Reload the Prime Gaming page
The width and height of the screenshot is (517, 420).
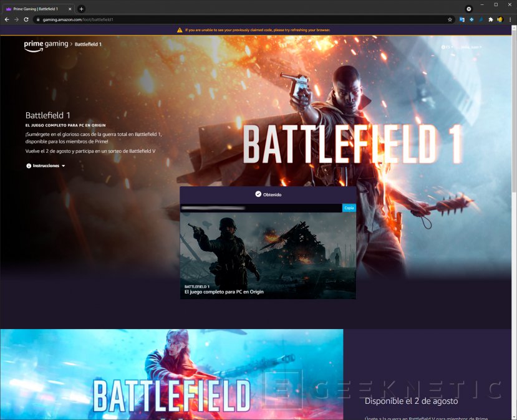pos(26,20)
